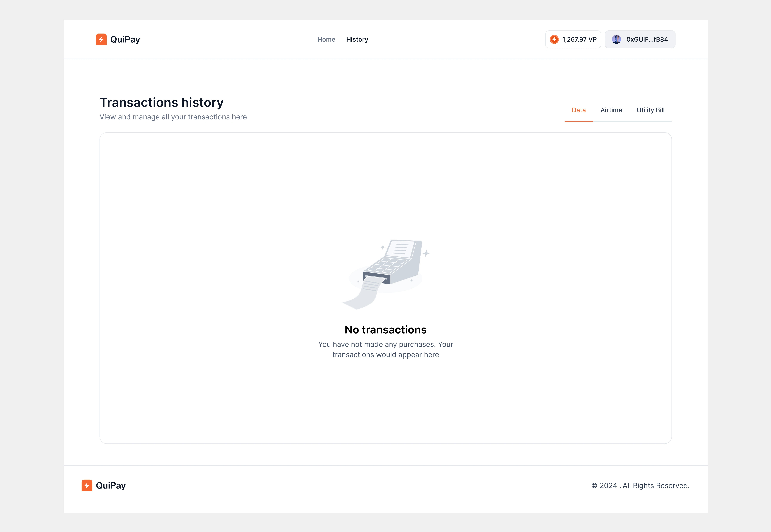
Task: Click the user avatar picture
Action: tap(616, 39)
